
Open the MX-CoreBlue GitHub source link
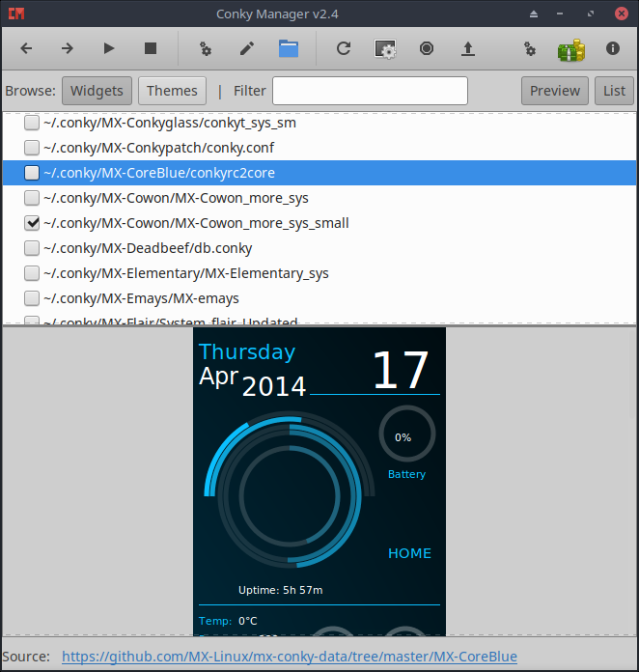(x=290, y=657)
